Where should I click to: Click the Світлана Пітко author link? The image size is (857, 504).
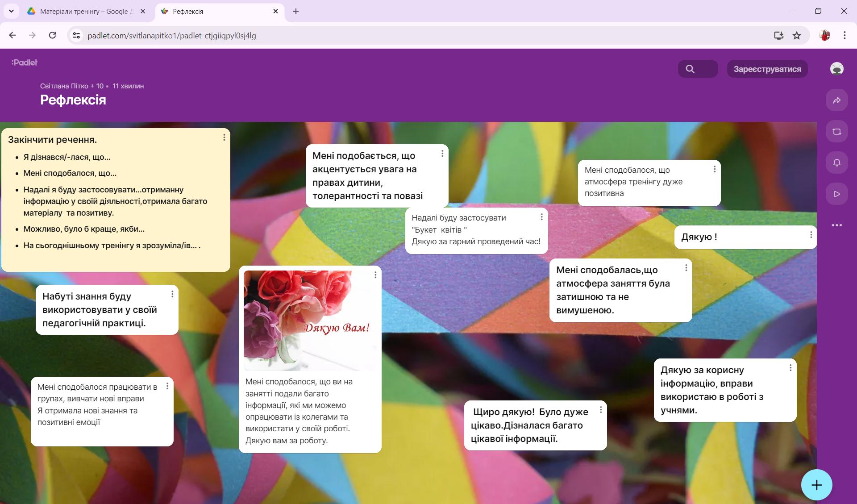(x=64, y=86)
